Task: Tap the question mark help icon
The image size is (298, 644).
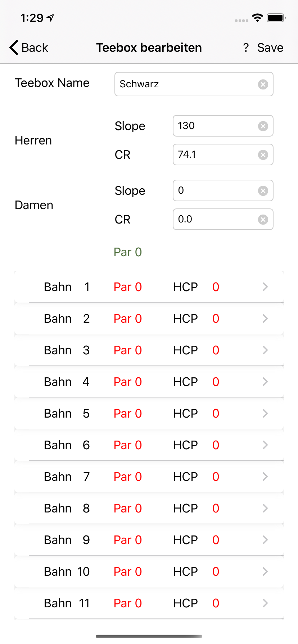Action: pyautogui.click(x=246, y=48)
